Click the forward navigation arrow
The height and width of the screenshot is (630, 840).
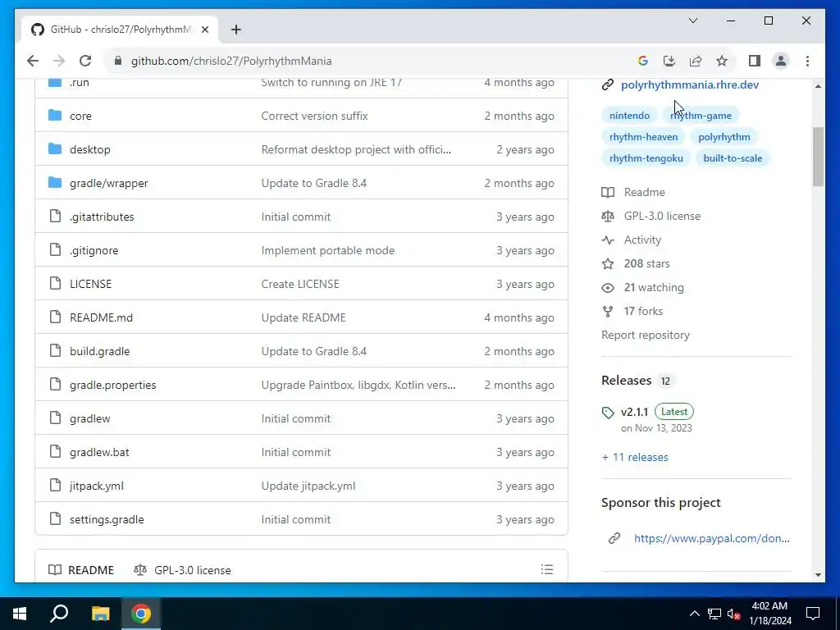click(59, 61)
